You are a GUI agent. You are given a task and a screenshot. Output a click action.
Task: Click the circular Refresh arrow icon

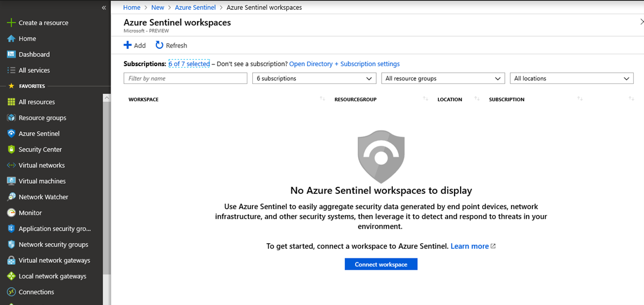coord(159,45)
